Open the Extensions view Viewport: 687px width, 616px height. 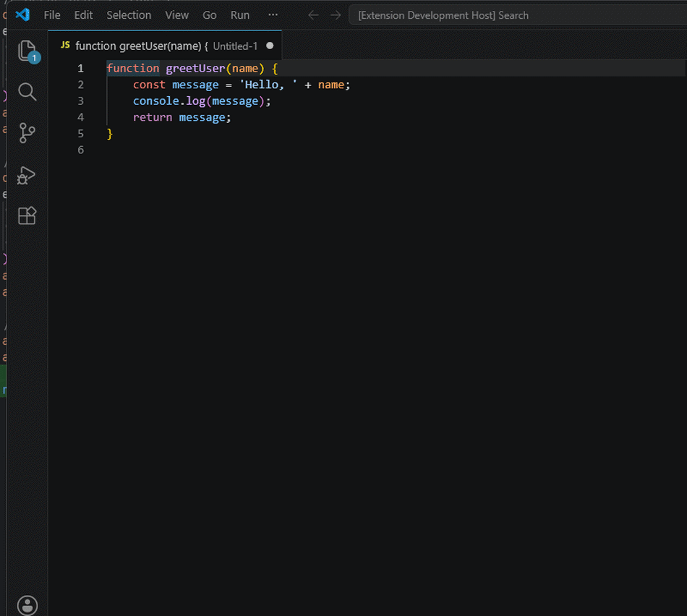pos(27,215)
